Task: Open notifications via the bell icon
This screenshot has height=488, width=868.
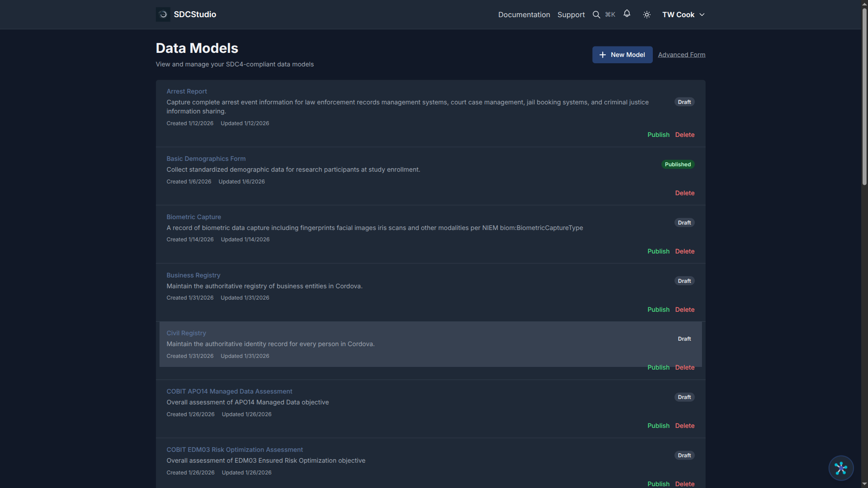Action: (x=627, y=14)
